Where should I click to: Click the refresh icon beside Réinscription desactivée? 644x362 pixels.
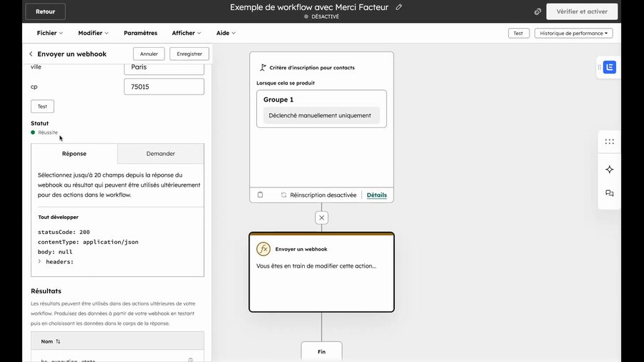pyautogui.click(x=283, y=195)
